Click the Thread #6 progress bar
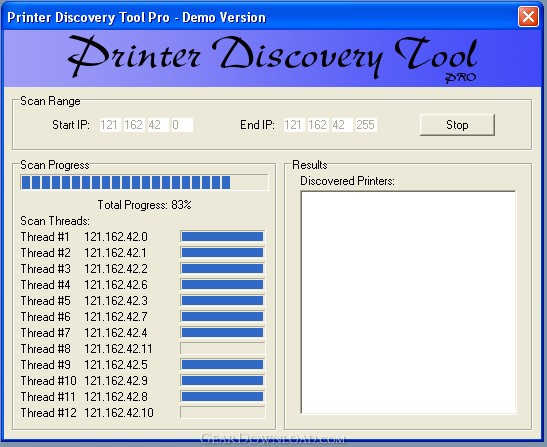Screen dimensions: 547x447 pyautogui.click(x=222, y=316)
